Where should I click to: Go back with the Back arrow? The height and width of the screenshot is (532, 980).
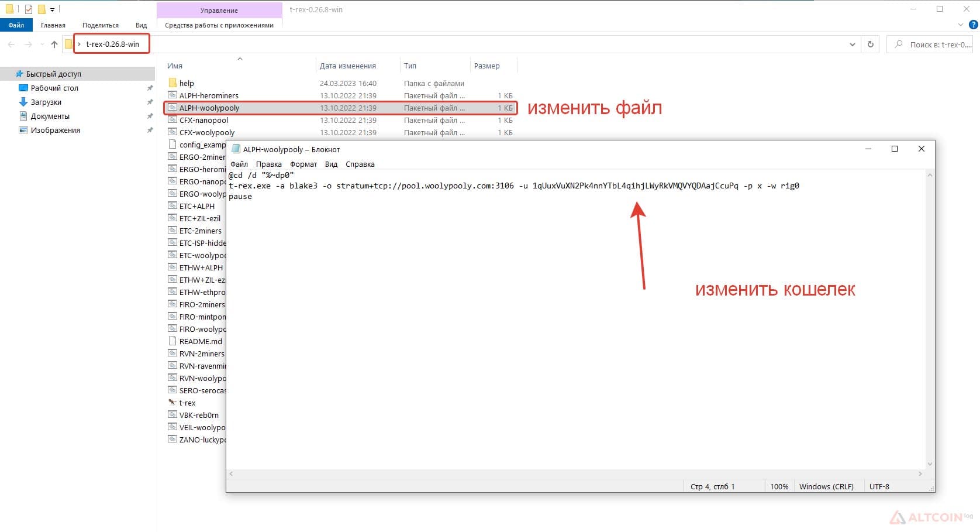11,44
